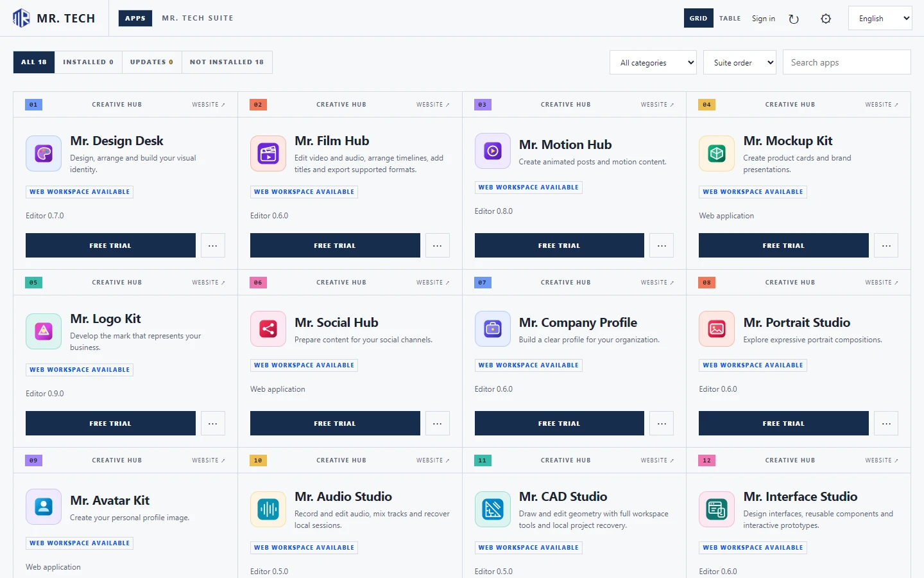Click the Mr. Audio Studio app icon
The height and width of the screenshot is (578, 924).
[268, 509]
